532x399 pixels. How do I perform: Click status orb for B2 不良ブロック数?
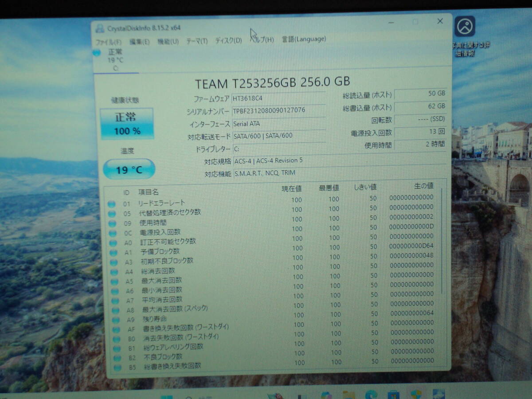tap(117, 358)
